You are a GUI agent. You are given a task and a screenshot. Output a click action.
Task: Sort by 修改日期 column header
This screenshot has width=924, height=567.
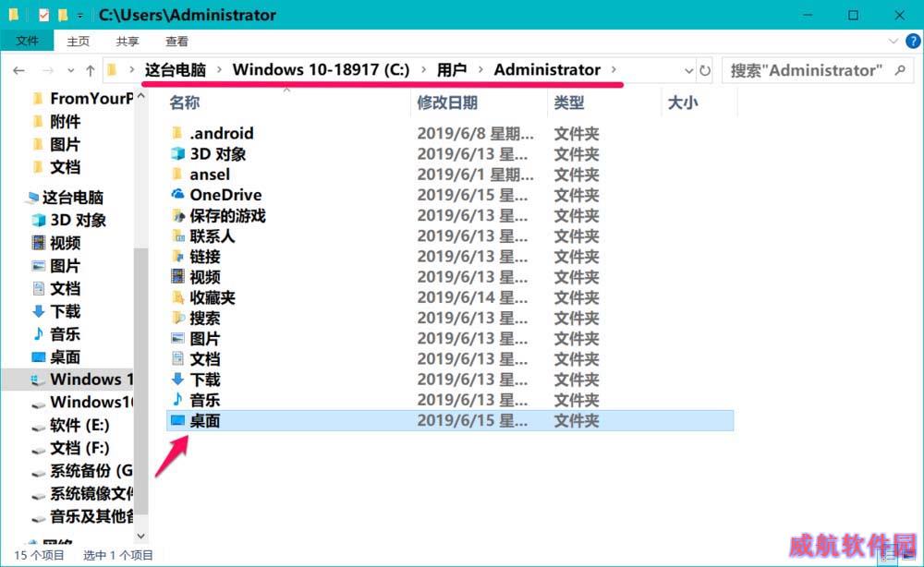click(x=447, y=103)
